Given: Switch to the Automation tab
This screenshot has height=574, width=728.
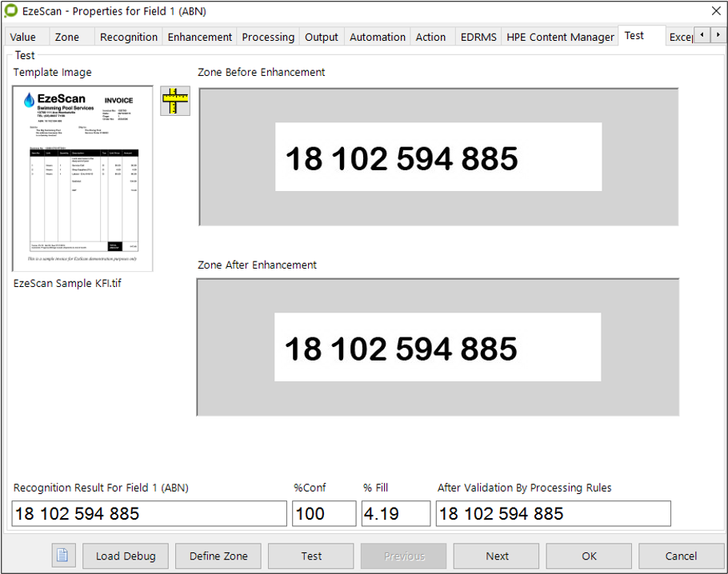Looking at the screenshot, I should [x=378, y=37].
